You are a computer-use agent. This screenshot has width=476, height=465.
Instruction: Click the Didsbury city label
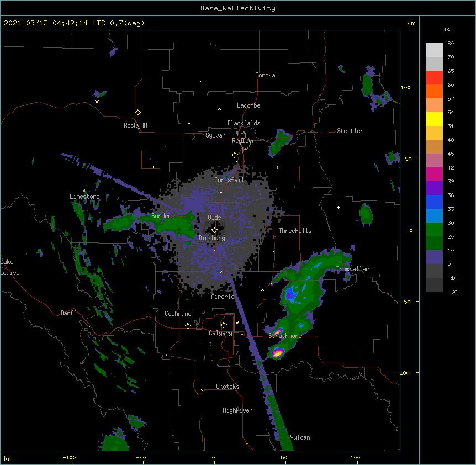click(x=211, y=238)
